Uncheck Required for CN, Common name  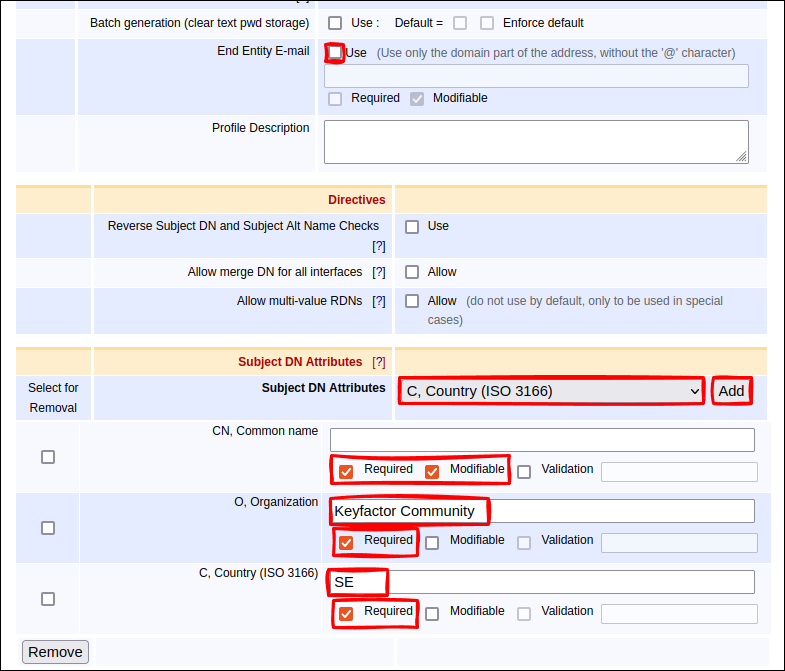346,471
